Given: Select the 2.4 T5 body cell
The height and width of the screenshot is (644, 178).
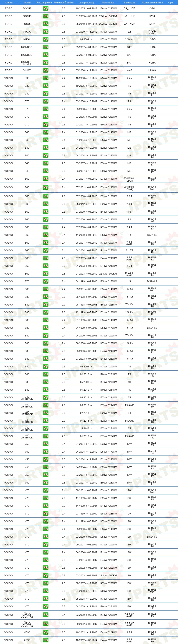Looking at the screenshot, I should [x=129, y=250].
